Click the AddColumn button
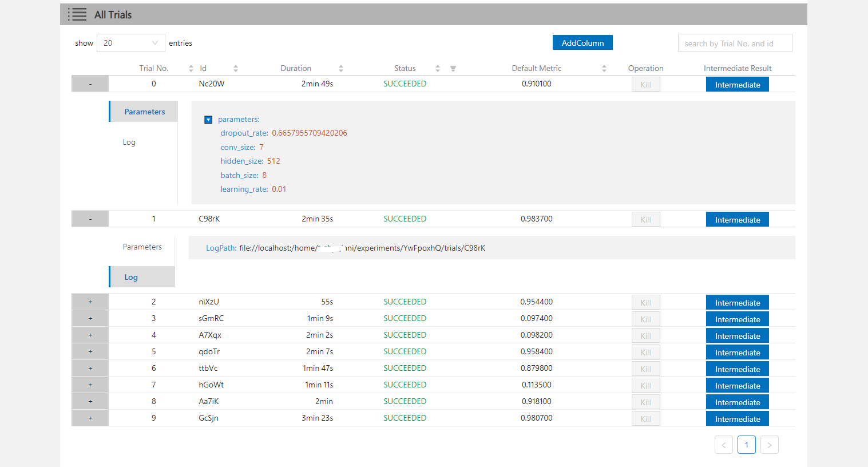The image size is (868, 467). [582, 43]
